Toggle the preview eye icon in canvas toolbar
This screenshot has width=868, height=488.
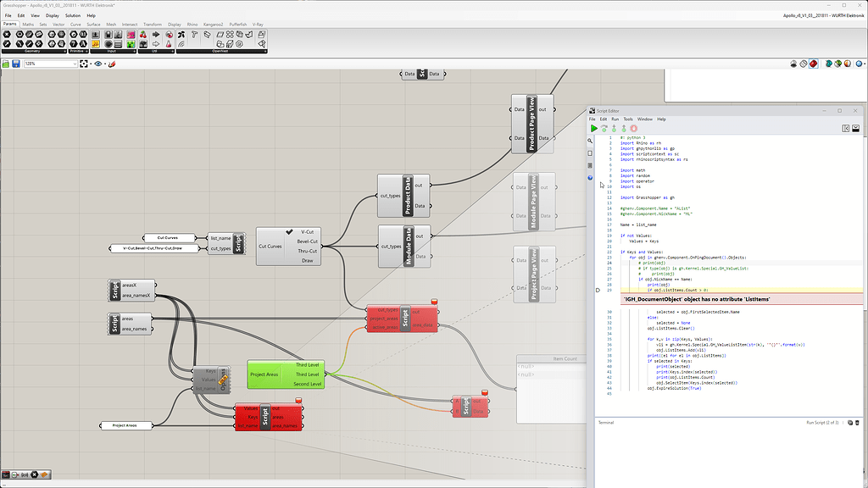click(x=98, y=64)
